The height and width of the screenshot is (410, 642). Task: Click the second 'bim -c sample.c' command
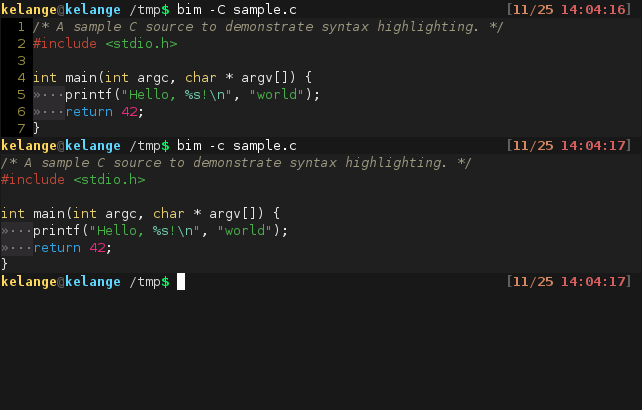point(237,146)
